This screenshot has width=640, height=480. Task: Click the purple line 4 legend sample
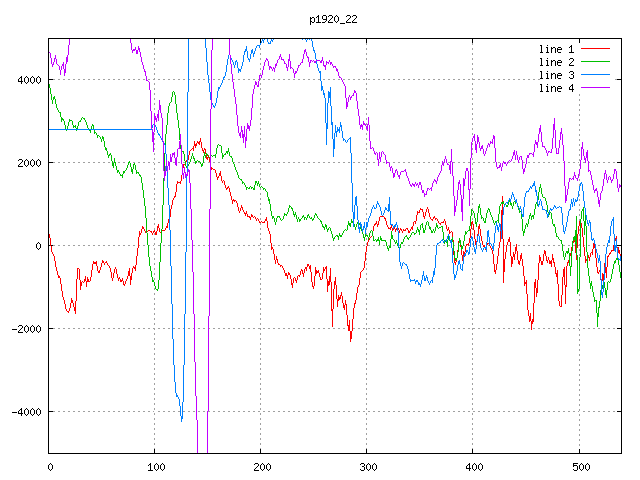595,89
